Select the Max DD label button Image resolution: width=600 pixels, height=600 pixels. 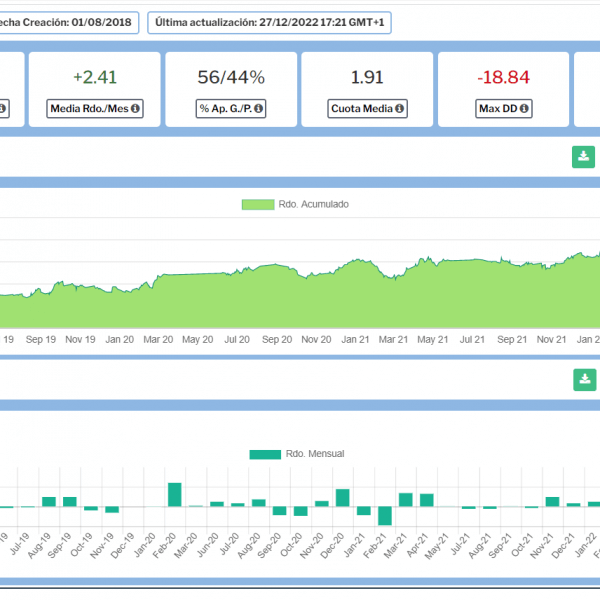504,109
